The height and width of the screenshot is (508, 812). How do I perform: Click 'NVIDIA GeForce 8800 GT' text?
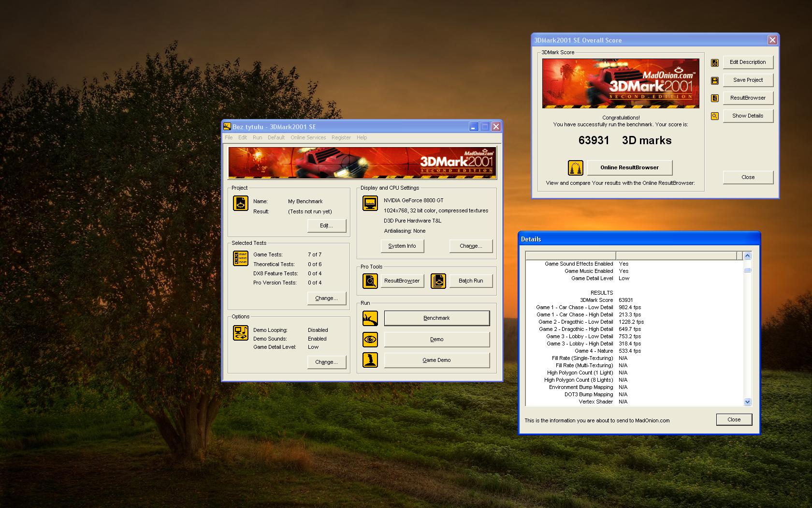tap(413, 200)
